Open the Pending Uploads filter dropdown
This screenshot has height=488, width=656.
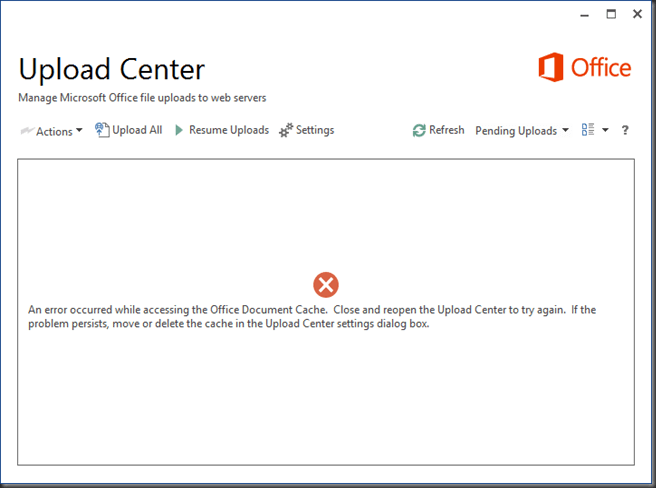[x=521, y=131]
